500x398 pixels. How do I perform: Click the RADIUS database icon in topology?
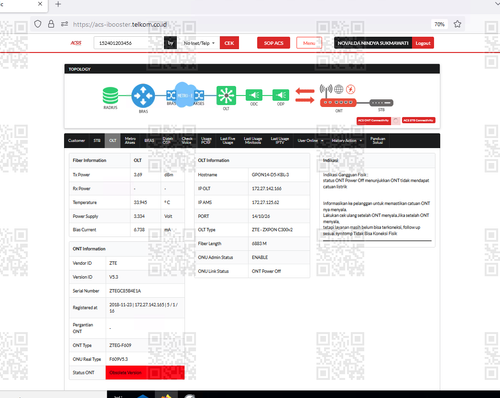click(110, 95)
